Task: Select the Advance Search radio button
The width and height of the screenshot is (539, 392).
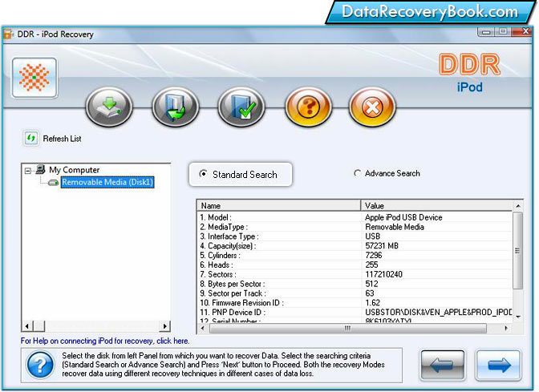Action: (358, 173)
